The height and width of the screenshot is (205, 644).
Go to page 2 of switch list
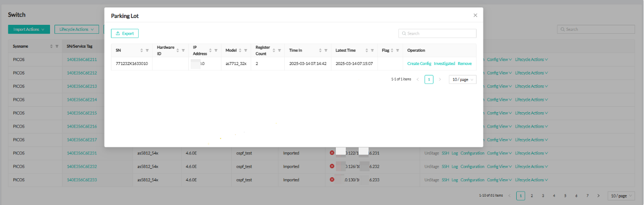coord(532,196)
